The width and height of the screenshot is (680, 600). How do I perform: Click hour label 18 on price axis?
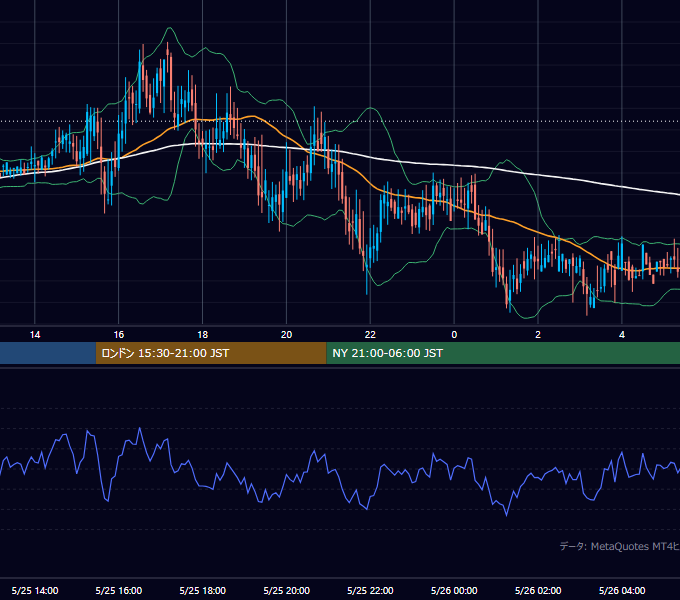(203, 335)
